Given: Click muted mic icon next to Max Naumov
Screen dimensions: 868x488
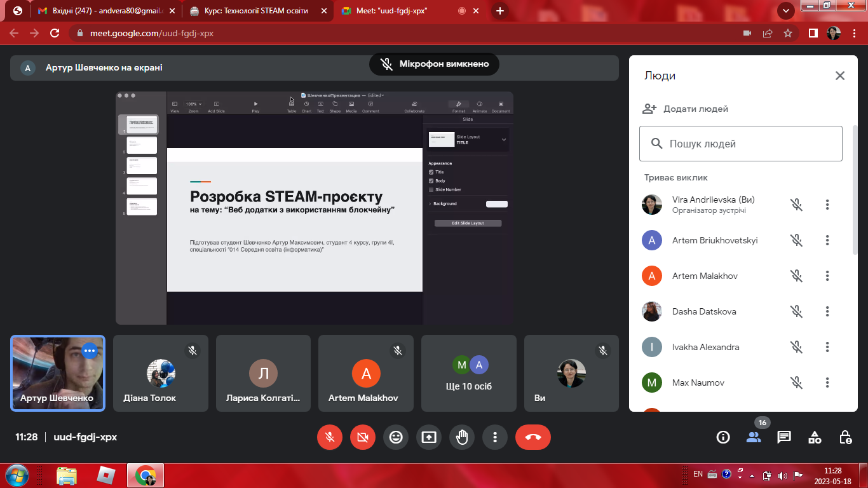Looking at the screenshot, I should (x=797, y=383).
